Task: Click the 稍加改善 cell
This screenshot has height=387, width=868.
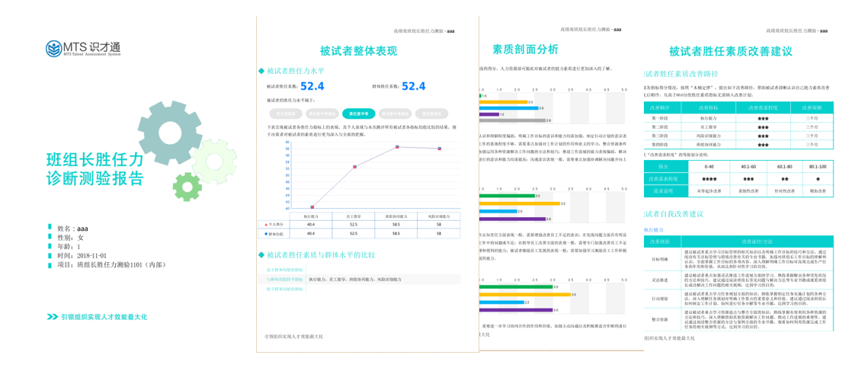Action: (x=817, y=191)
